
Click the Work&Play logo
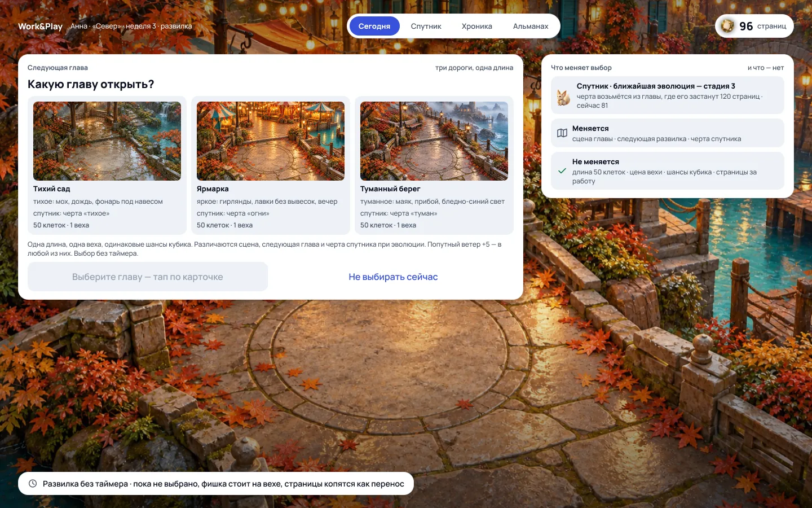[x=40, y=26]
